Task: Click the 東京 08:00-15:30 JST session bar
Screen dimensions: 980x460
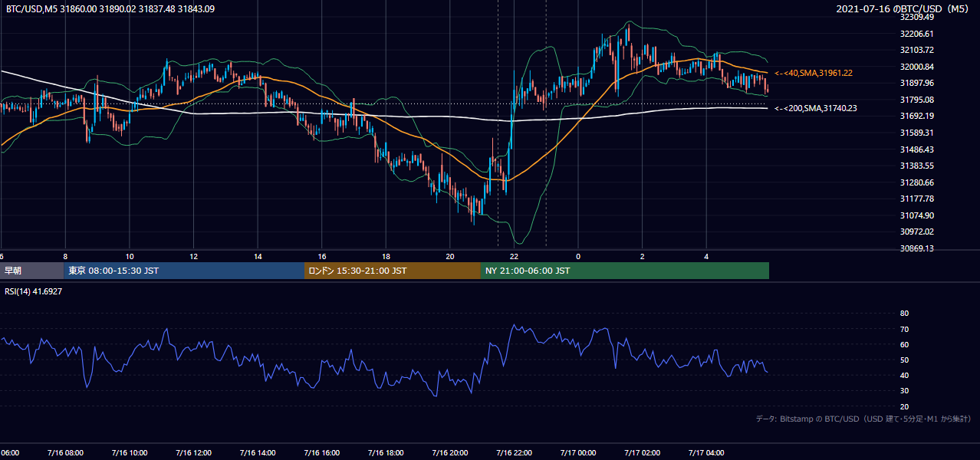Action: pyautogui.click(x=184, y=271)
